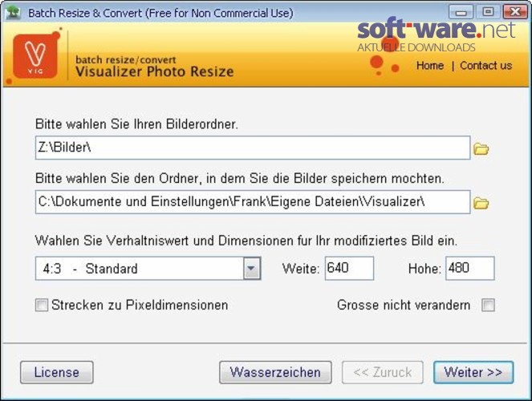532x401 pixels.
Task: Toggle Grosse nicht verandern checkbox
Action: 488,305
